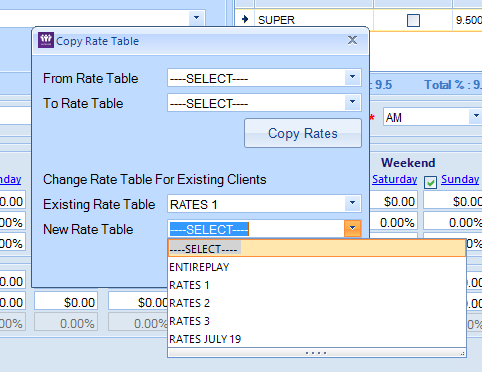The image size is (482, 372).
Task: Tick the checkbox in the SUPER row
Action: (x=413, y=20)
